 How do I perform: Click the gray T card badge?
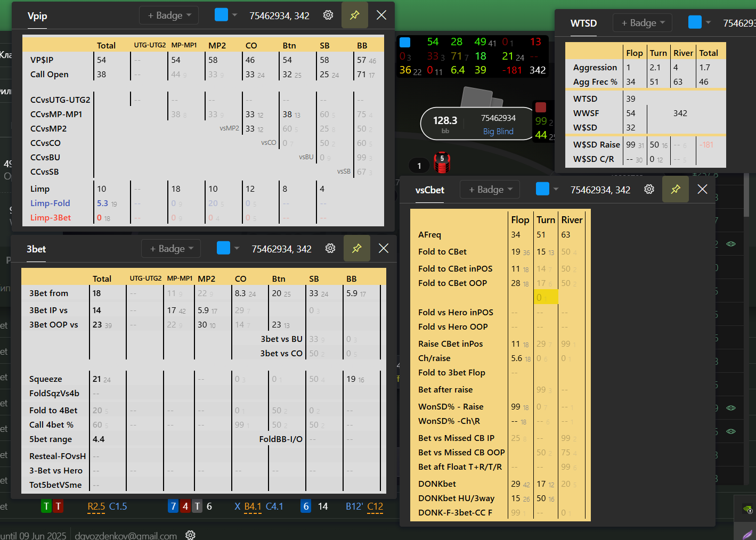[197, 506]
